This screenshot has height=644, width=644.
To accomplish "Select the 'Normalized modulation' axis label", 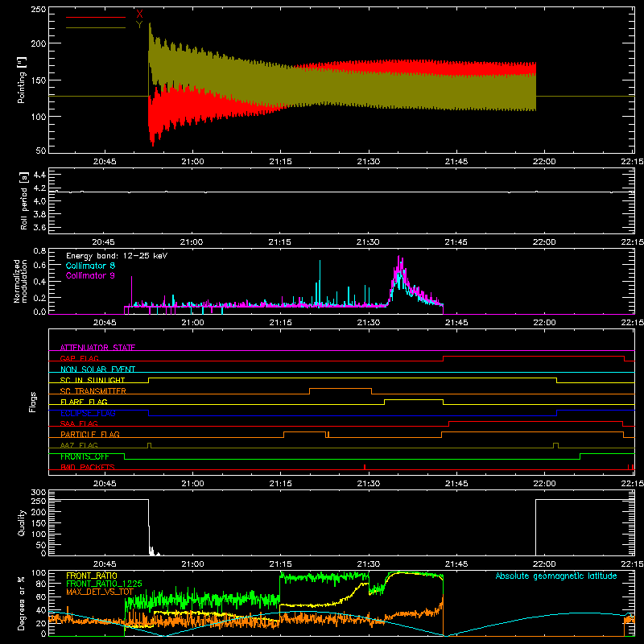I will pyautogui.click(x=20, y=281).
